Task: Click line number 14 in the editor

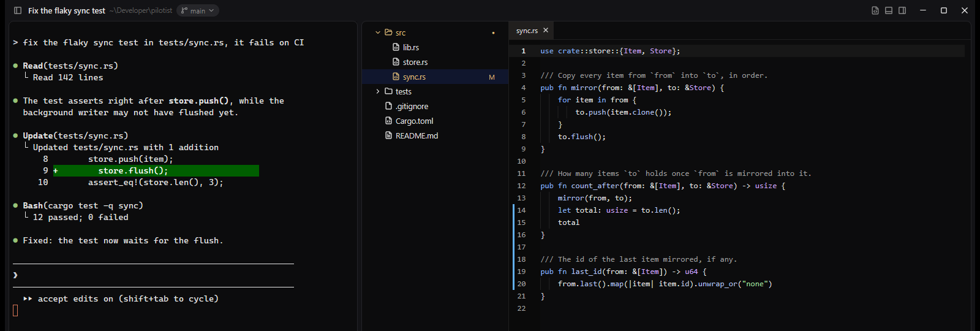Action: 521,210
